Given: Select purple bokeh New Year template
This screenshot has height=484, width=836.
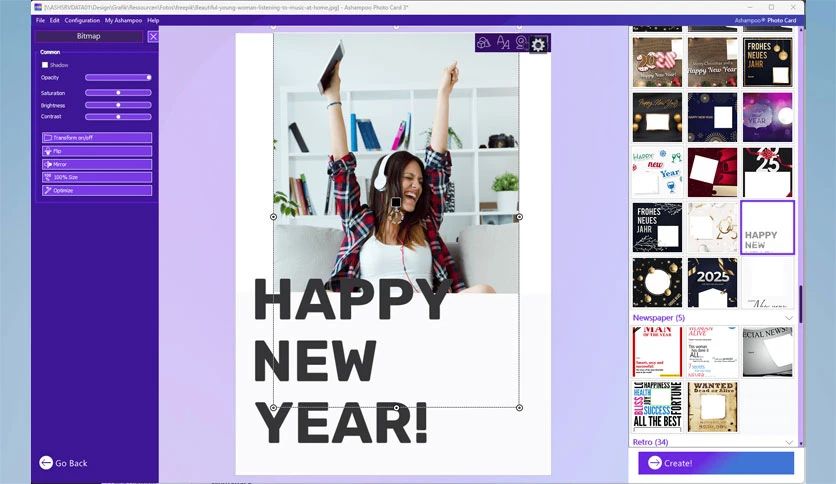Looking at the screenshot, I should 767,117.
